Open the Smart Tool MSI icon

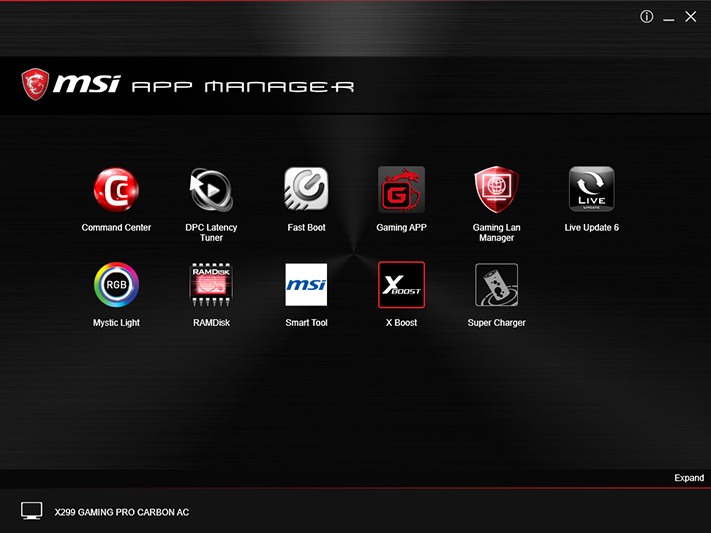pyautogui.click(x=306, y=284)
